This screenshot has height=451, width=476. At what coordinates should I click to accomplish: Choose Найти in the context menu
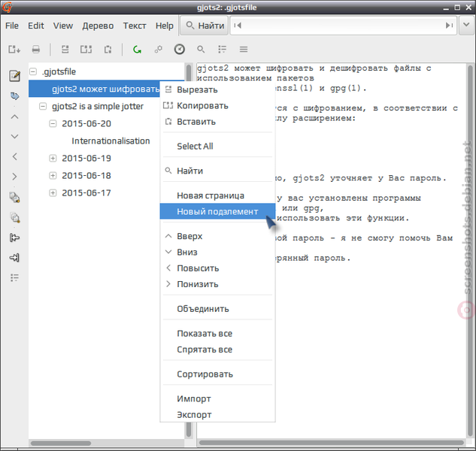click(x=217, y=171)
